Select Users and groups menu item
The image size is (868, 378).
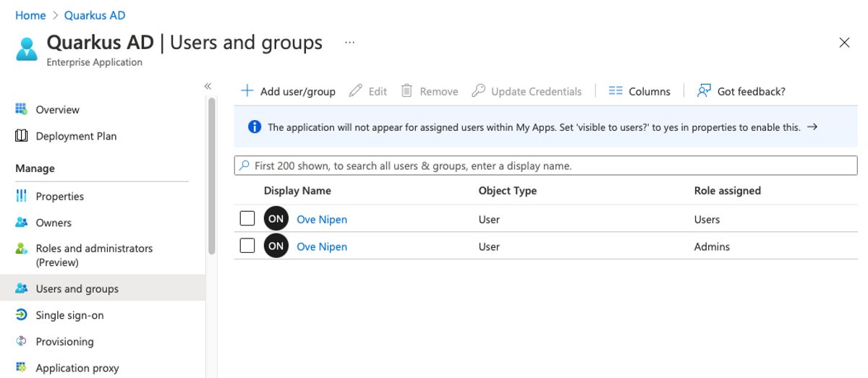[101, 288]
